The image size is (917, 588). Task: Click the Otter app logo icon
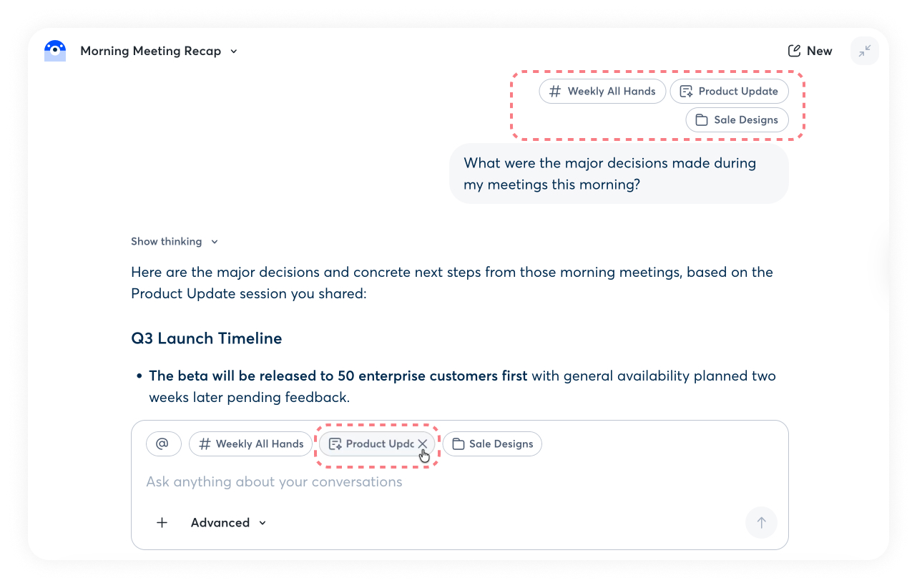click(x=55, y=51)
